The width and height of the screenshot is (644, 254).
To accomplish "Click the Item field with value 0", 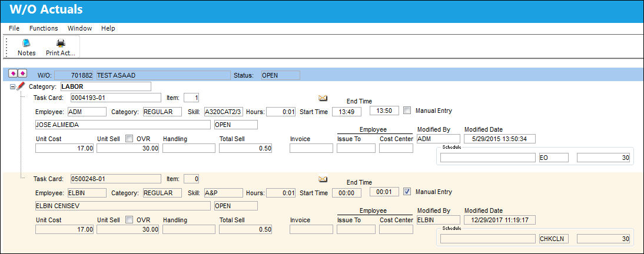I will pos(192,179).
